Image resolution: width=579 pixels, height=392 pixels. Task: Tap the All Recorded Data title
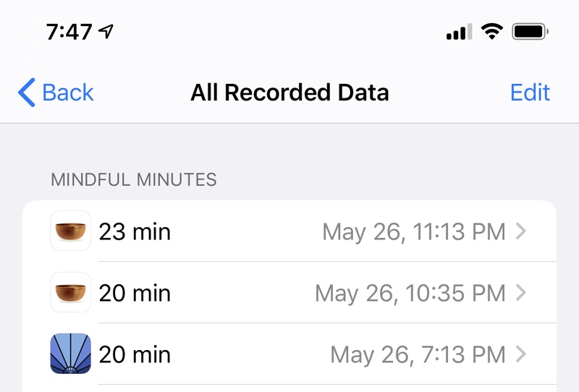pyautogui.click(x=289, y=93)
